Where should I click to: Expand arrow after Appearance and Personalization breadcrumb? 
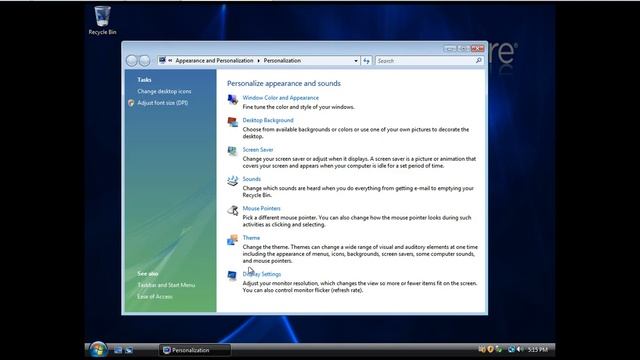(258, 60)
